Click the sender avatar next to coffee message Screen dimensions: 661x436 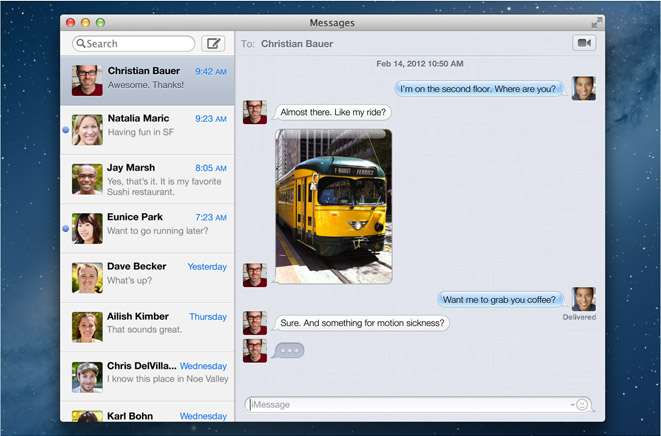(x=583, y=299)
